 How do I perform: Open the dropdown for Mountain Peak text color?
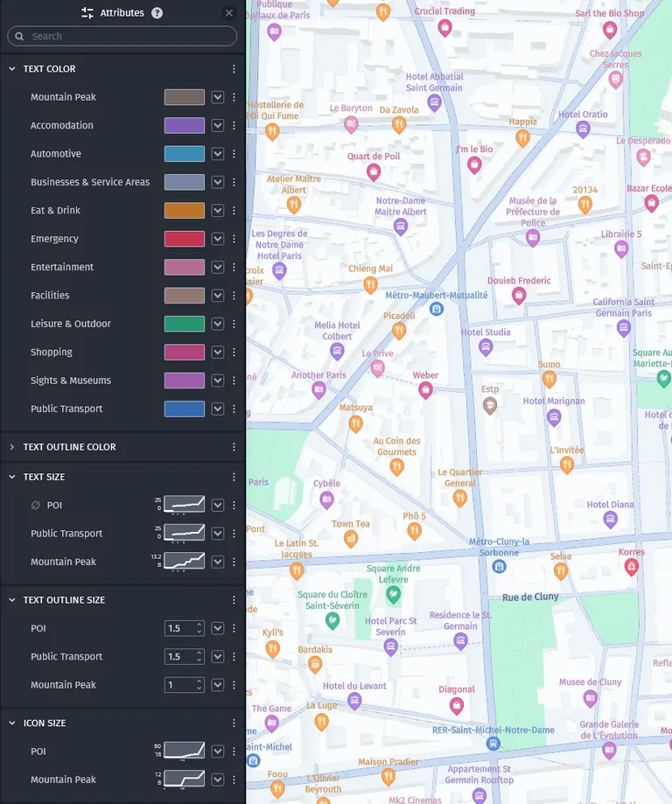pyautogui.click(x=218, y=97)
